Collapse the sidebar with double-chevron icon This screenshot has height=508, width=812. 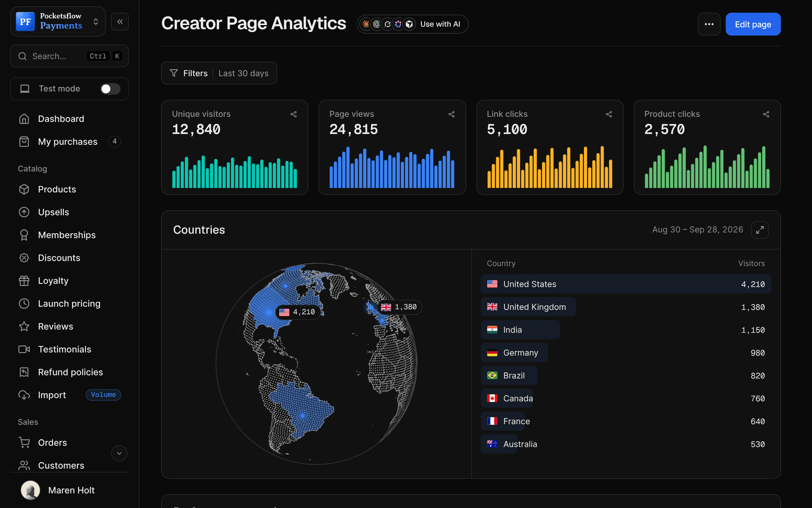[120, 21]
